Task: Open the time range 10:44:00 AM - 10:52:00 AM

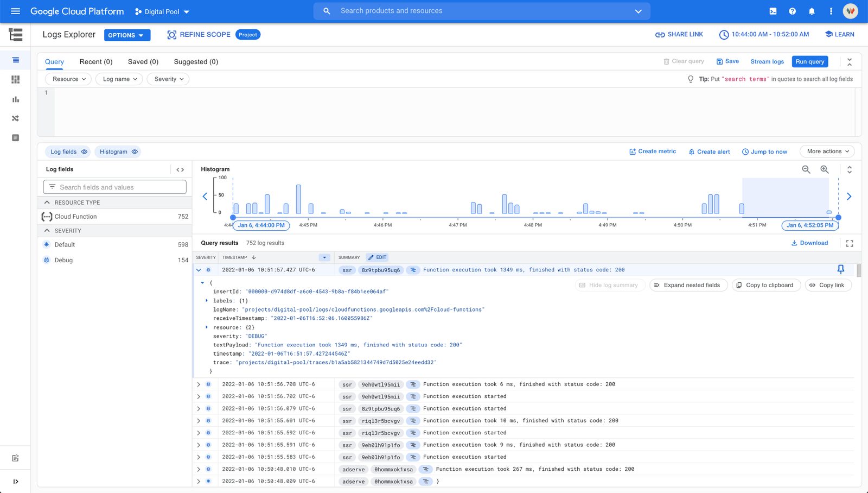Action: pos(764,35)
